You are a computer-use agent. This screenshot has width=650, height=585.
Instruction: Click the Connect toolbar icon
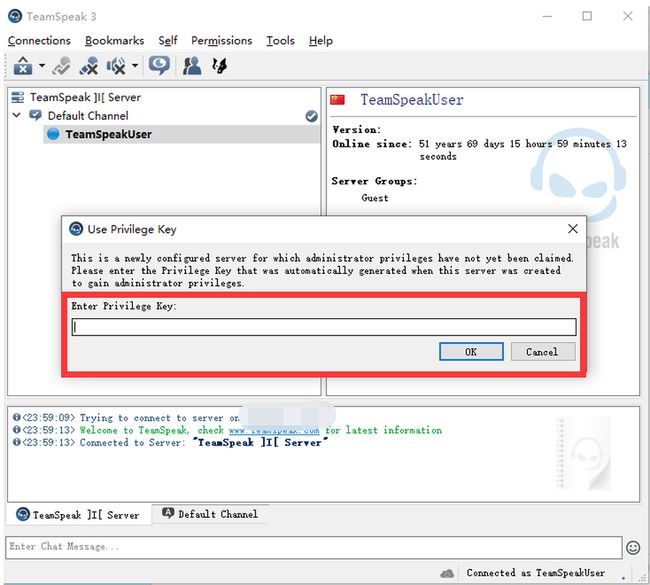(x=23, y=66)
